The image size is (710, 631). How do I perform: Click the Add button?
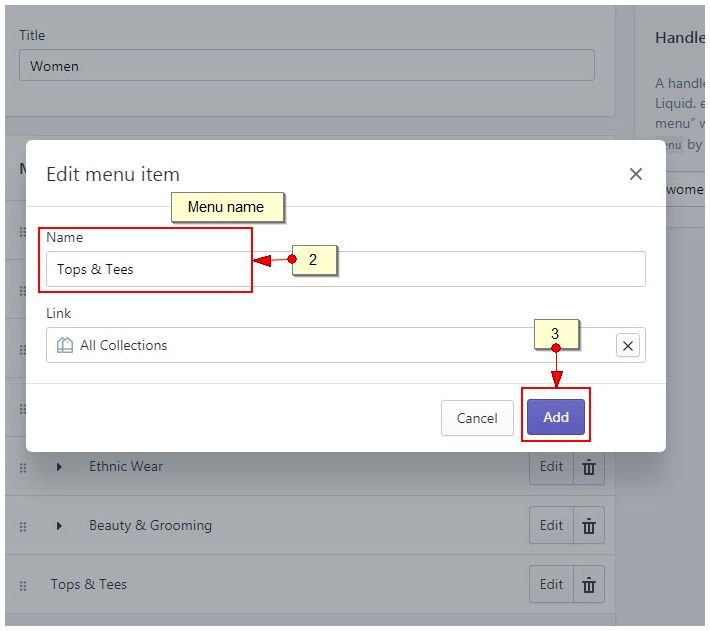pyautogui.click(x=556, y=418)
